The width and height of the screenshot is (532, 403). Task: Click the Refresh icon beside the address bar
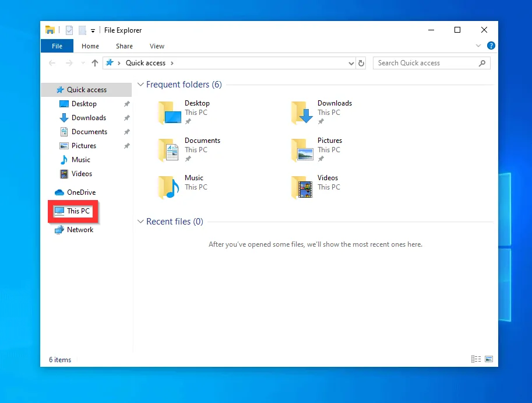click(x=361, y=62)
